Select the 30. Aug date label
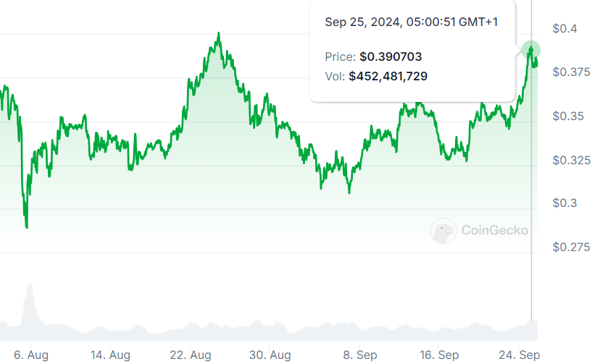 270,355
